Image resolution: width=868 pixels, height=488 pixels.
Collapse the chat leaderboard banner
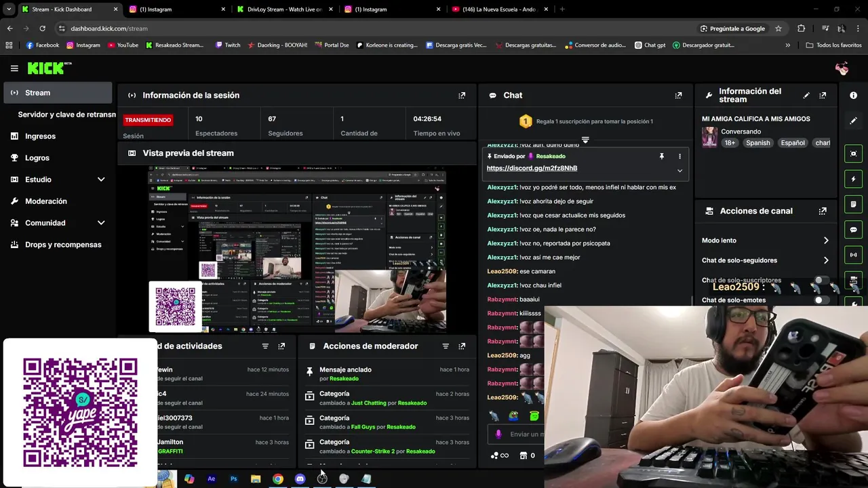click(585, 140)
